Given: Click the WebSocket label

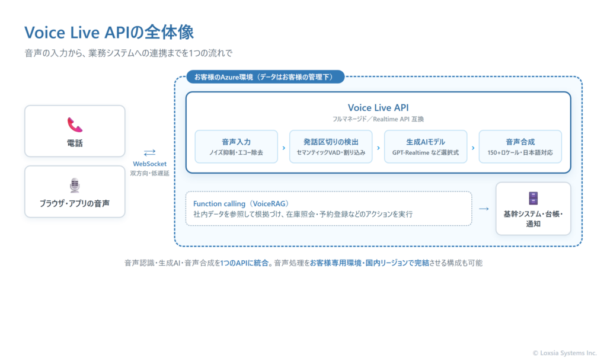Looking at the screenshot, I should [149, 164].
